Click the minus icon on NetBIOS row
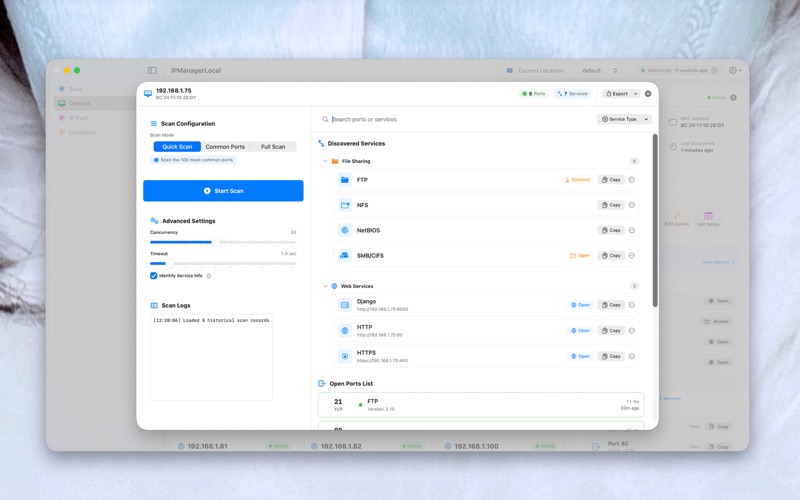The width and height of the screenshot is (800, 500). tap(632, 230)
